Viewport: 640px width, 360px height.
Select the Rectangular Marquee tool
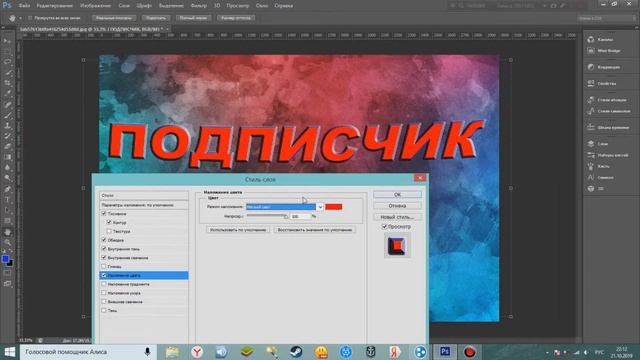pos(7,51)
